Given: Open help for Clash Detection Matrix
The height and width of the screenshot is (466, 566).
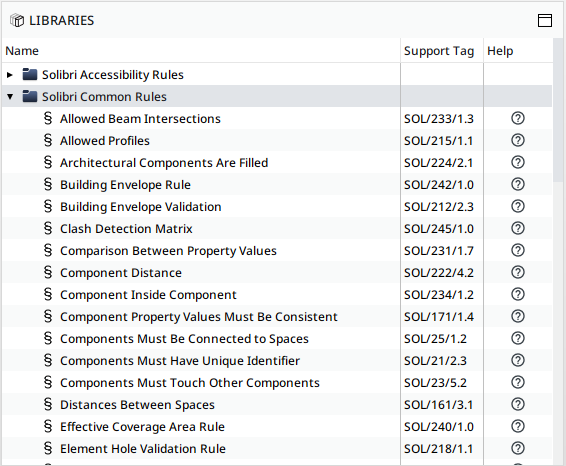Looking at the screenshot, I should click(x=518, y=228).
